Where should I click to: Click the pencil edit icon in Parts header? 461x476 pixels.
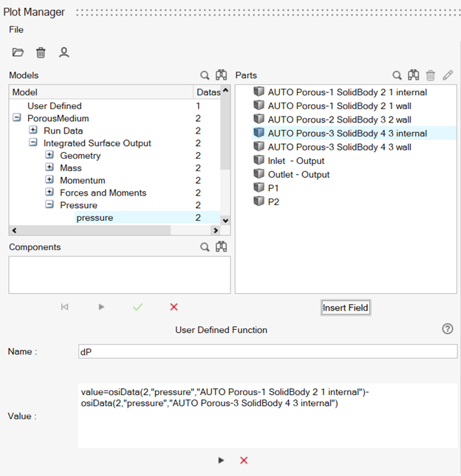coord(448,75)
